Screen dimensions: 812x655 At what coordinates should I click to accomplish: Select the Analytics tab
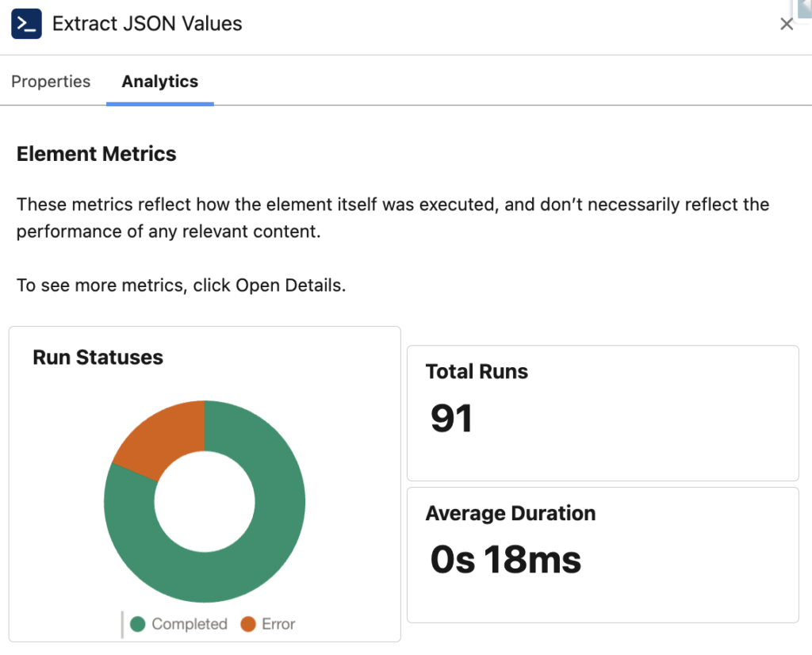pos(159,81)
